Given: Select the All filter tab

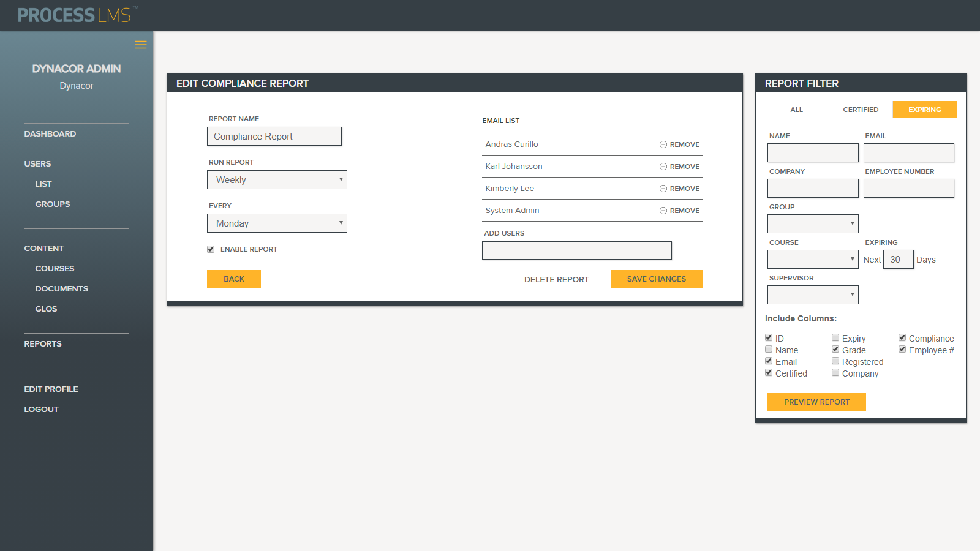Looking at the screenshot, I should click(796, 110).
